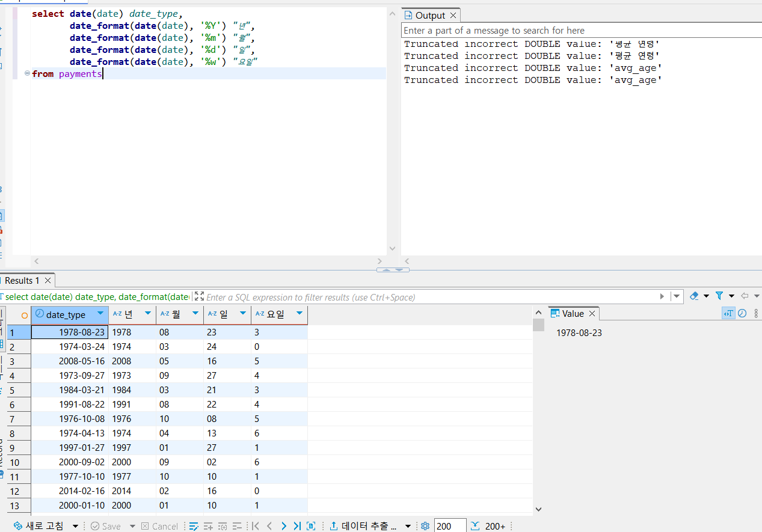Viewport: 762px width, 532px height.
Task: Click the eraser clear-filter icon
Action: pyautogui.click(x=695, y=296)
